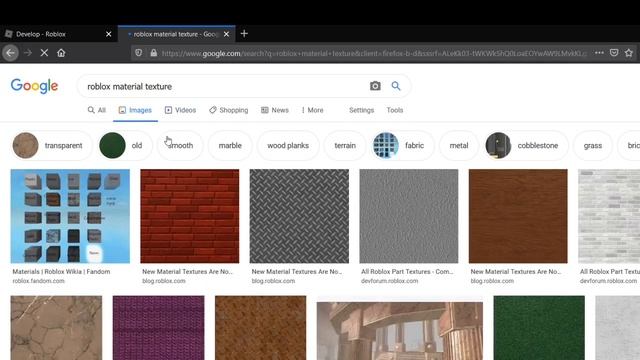Switch to the All results tab
This screenshot has height=360, width=640.
tap(97, 110)
